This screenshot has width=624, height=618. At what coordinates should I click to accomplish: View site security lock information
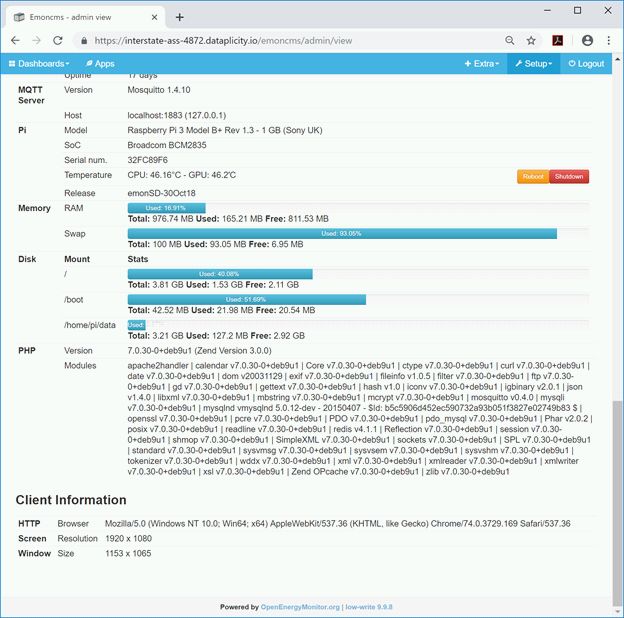coord(84,41)
